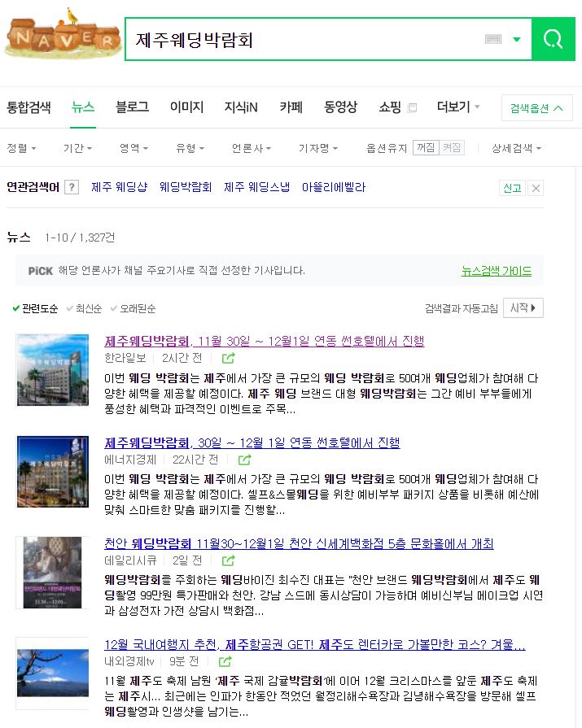This screenshot has width=582, height=728.
Task: Open the 천안 웨딩박람회 article headline
Action: [299, 543]
